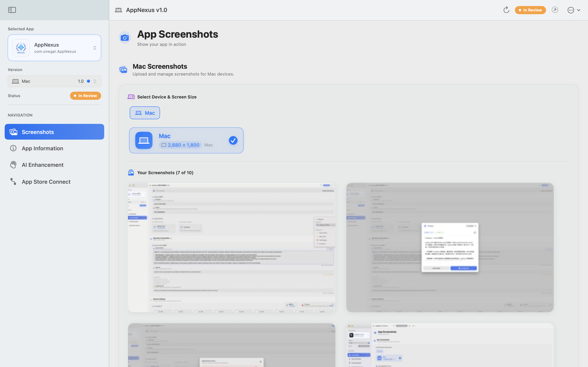Viewport: 588px width, 367px height.
Task: Toggle the blue checkmark on Mac size
Action: coord(233,140)
